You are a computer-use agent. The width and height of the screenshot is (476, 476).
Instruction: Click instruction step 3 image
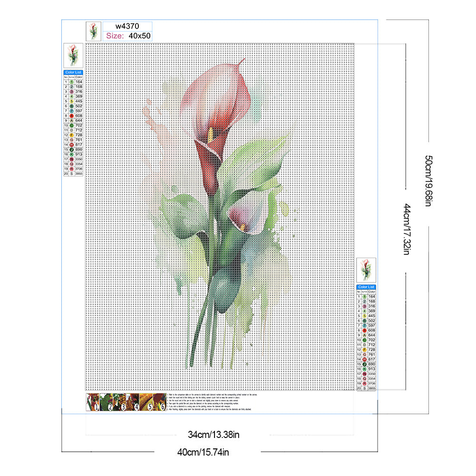tap(119, 402)
